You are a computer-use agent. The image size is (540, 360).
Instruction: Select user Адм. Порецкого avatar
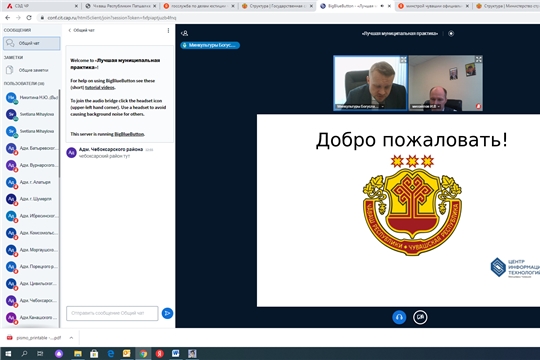(x=11, y=267)
